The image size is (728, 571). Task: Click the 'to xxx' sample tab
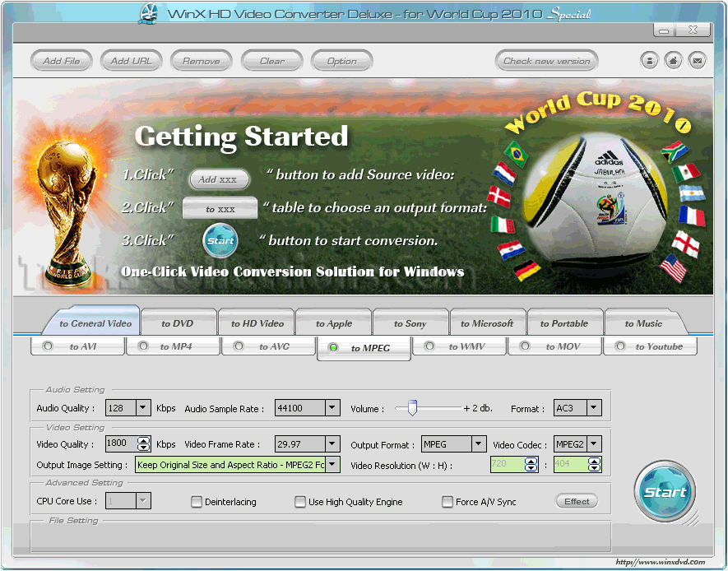point(220,208)
